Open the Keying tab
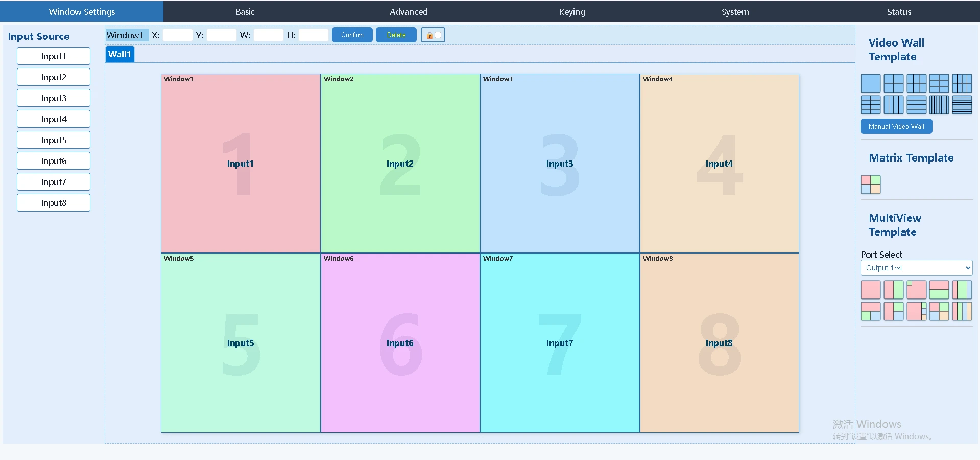Screen dimensions: 980x460 [x=572, y=12]
